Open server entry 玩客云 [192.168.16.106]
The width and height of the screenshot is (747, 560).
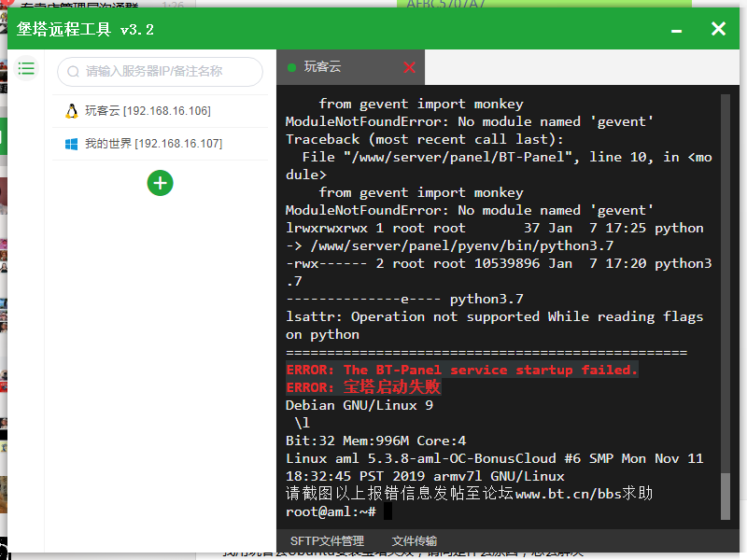[x=160, y=111]
